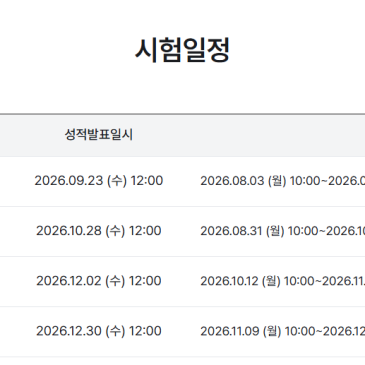
Task: Click the 2026.12.02 (수) score announcement cell
Action: point(99,281)
